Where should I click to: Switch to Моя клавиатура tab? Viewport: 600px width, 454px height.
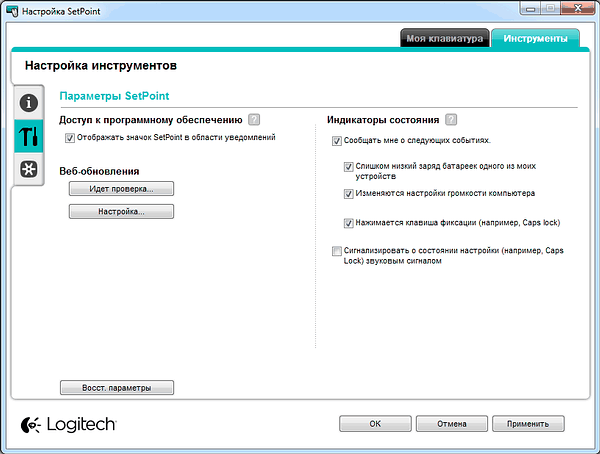pos(445,38)
